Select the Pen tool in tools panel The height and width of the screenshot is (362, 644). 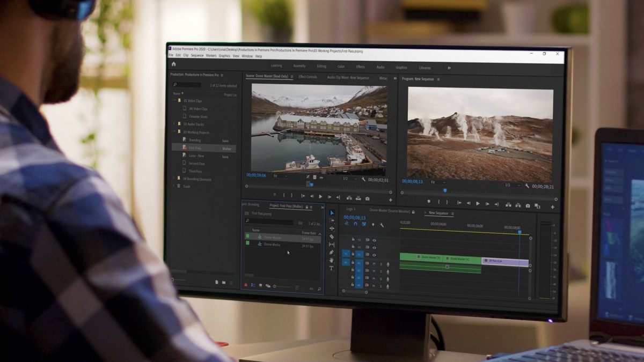pos(332,252)
